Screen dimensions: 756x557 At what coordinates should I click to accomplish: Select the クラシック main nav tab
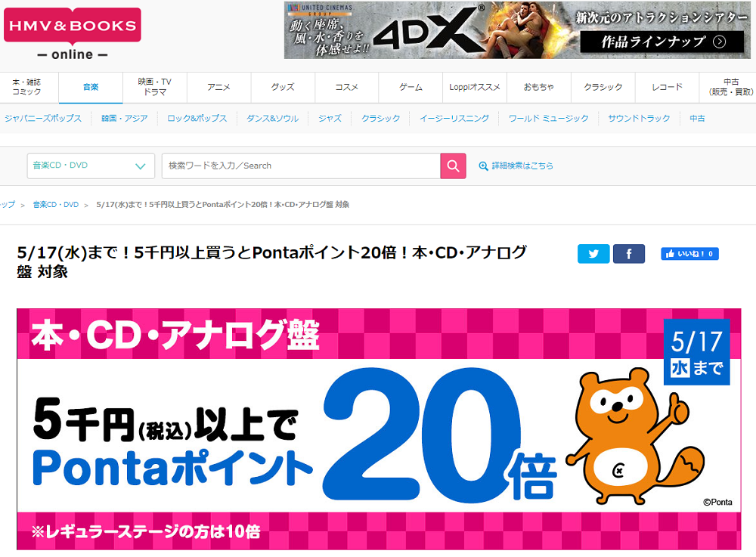coord(603,87)
